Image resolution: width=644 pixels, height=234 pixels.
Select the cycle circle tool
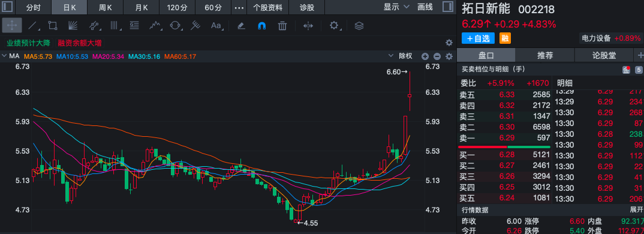(175, 25)
